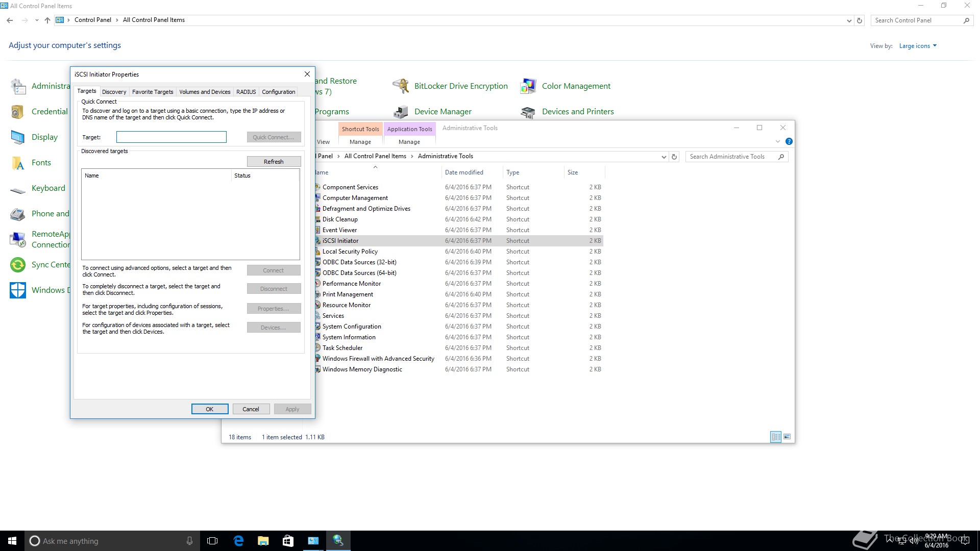980x551 pixels.
Task: Refresh the Control Panel address bar
Action: point(860,20)
